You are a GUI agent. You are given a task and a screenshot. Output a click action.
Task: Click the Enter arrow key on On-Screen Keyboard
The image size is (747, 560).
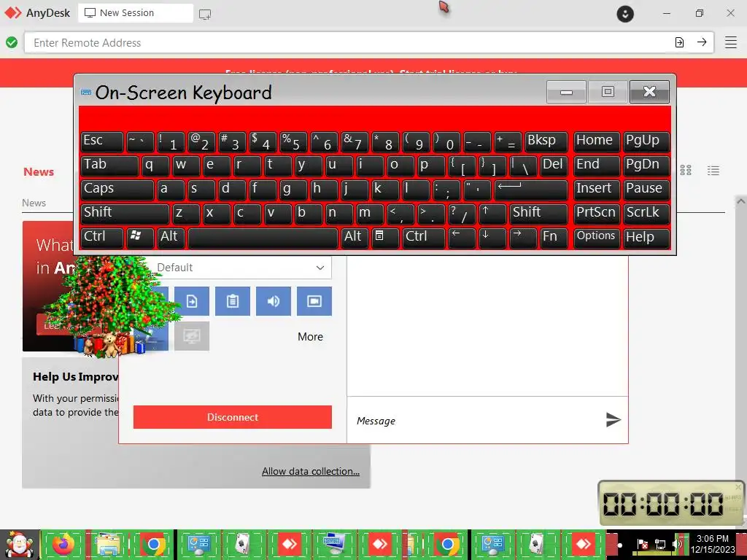click(x=531, y=190)
